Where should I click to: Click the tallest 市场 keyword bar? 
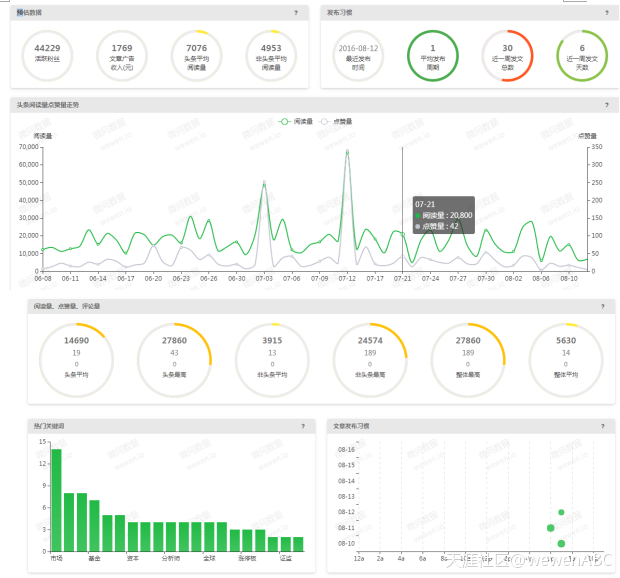(56, 500)
